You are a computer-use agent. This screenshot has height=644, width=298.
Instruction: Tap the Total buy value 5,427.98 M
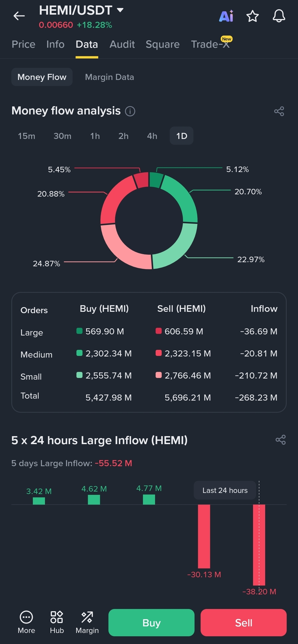[x=108, y=397]
